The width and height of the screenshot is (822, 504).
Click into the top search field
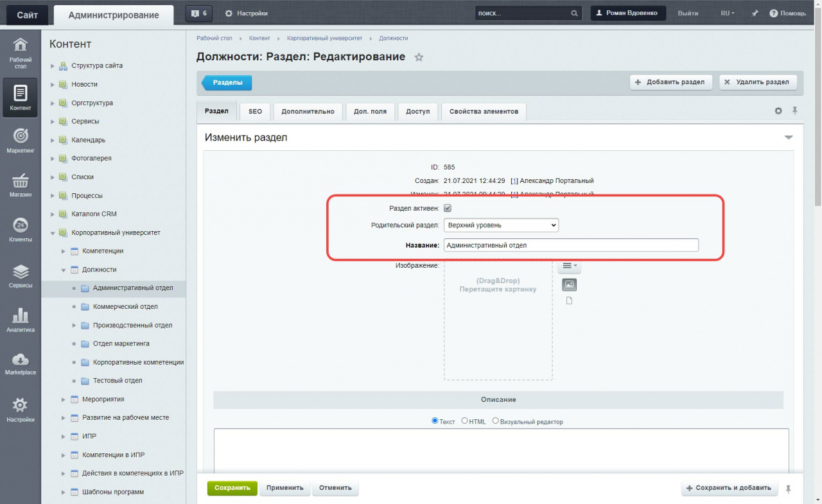523,13
